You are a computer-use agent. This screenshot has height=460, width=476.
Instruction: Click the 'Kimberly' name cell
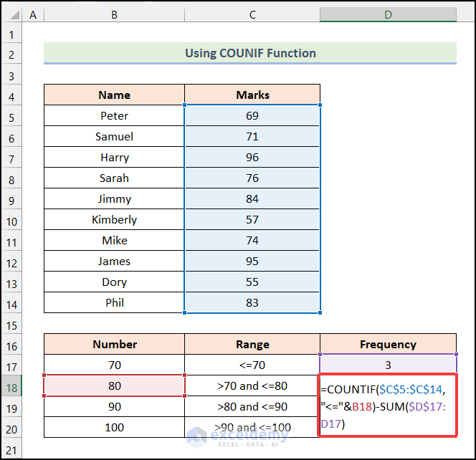click(114, 220)
